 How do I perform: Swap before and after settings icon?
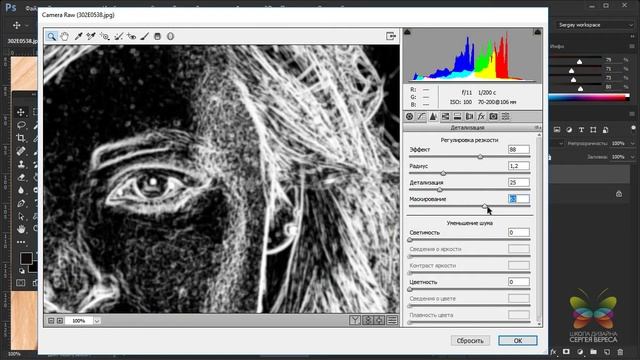click(367, 320)
